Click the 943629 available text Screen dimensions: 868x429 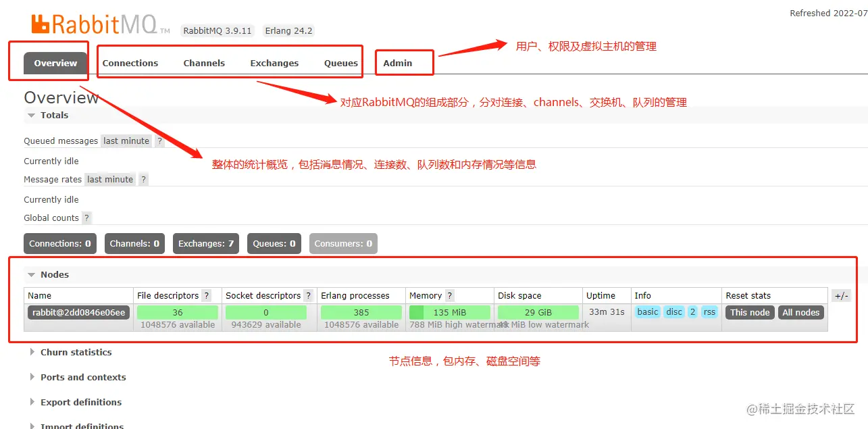pyautogui.click(x=266, y=325)
